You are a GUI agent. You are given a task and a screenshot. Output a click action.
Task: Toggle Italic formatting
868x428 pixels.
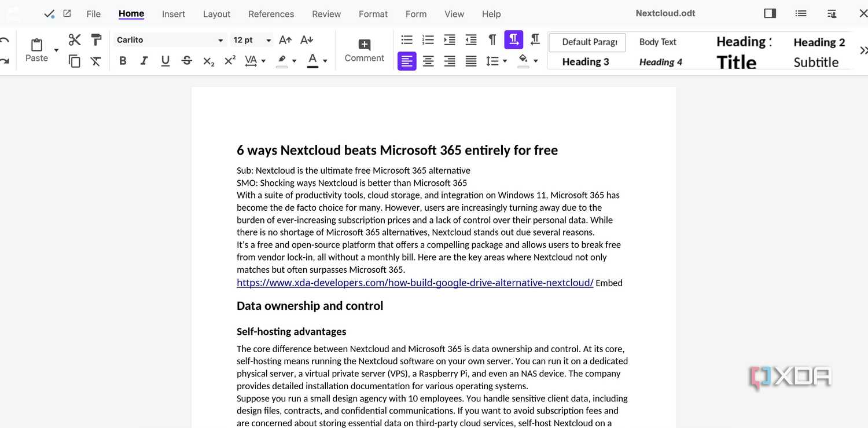point(144,61)
